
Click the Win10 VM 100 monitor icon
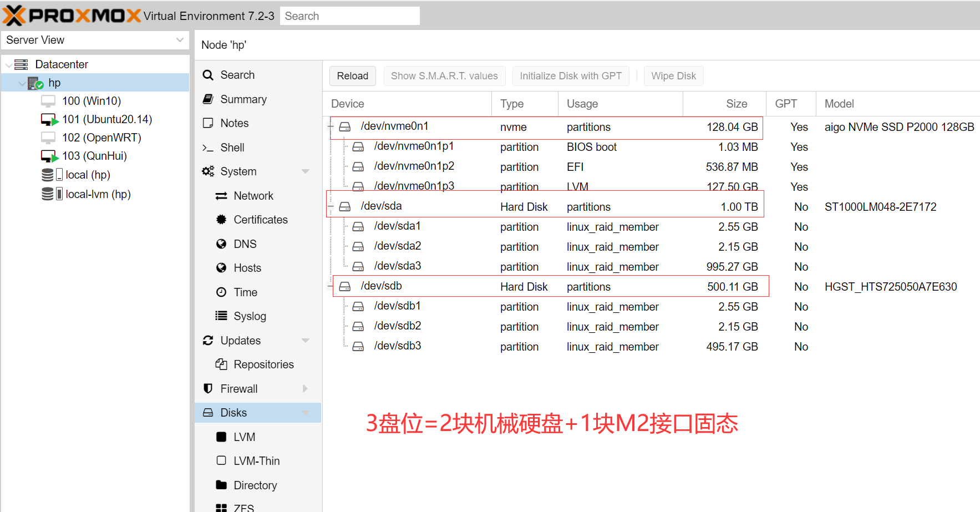click(x=48, y=101)
